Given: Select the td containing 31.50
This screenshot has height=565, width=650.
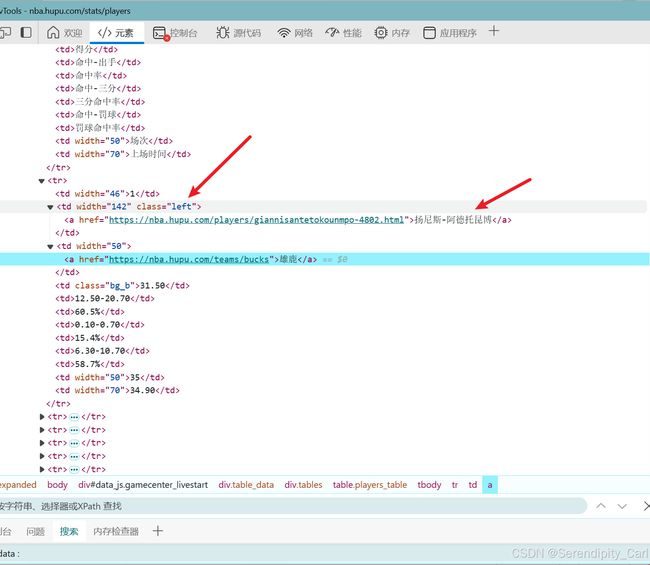Looking at the screenshot, I should tap(122, 286).
